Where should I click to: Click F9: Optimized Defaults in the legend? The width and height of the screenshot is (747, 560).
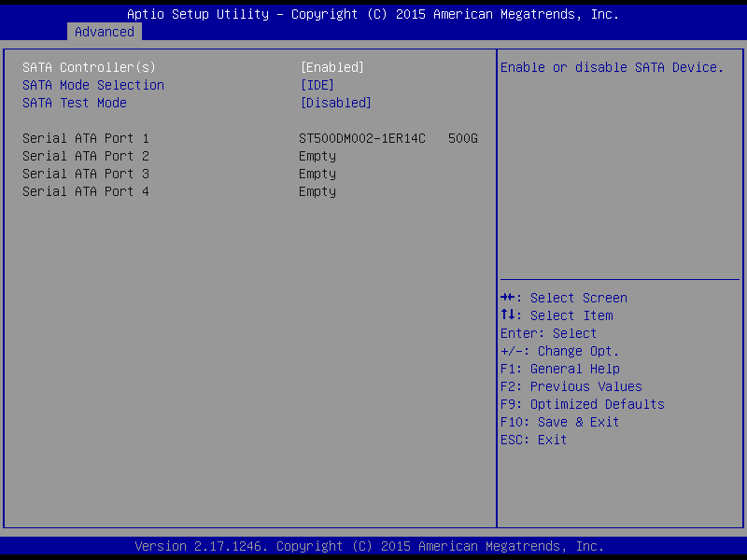click(x=583, y=404)
